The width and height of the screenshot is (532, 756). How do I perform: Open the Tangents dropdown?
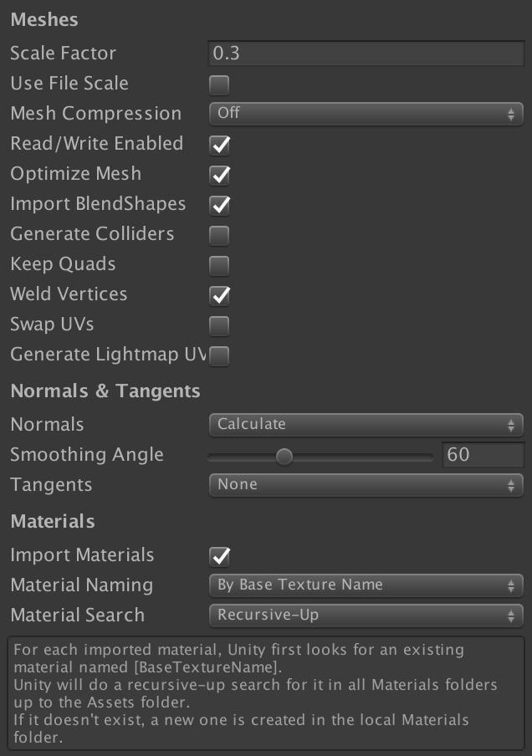366,484
